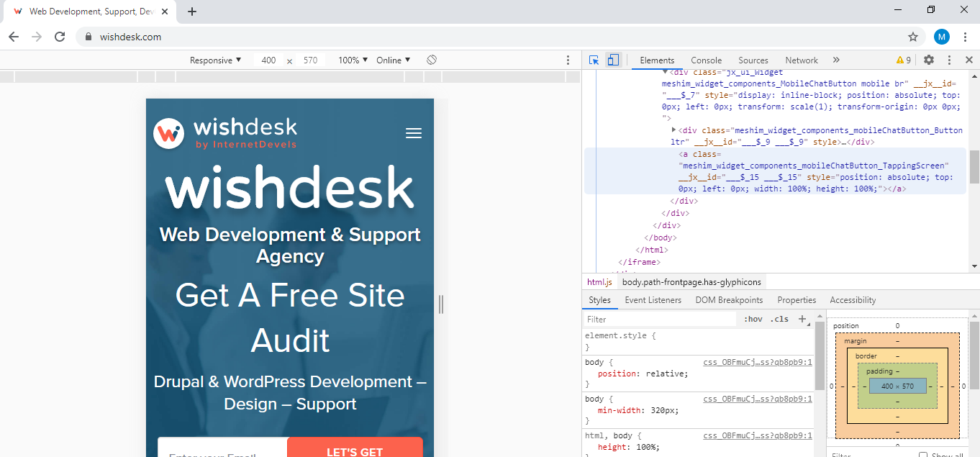
Task: Toggle the .cls class editor button
Action: (779, 319)
